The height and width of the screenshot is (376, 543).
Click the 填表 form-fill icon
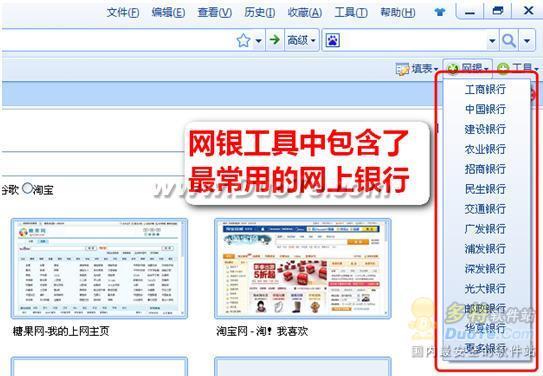pos(402,69)
